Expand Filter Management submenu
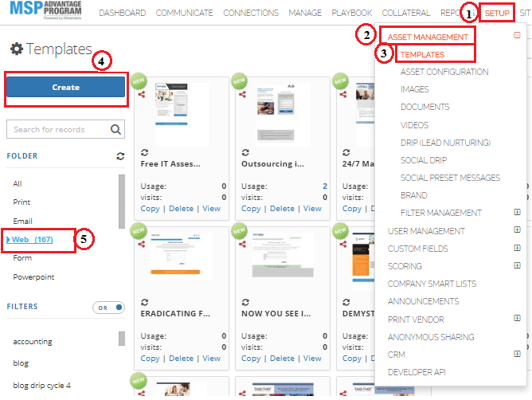 (x=517, y=212)
